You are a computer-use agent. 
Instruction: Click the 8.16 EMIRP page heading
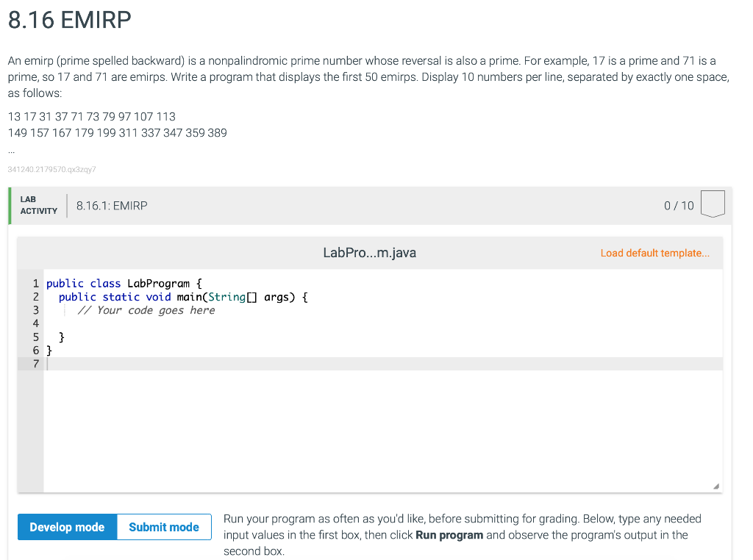68,20
